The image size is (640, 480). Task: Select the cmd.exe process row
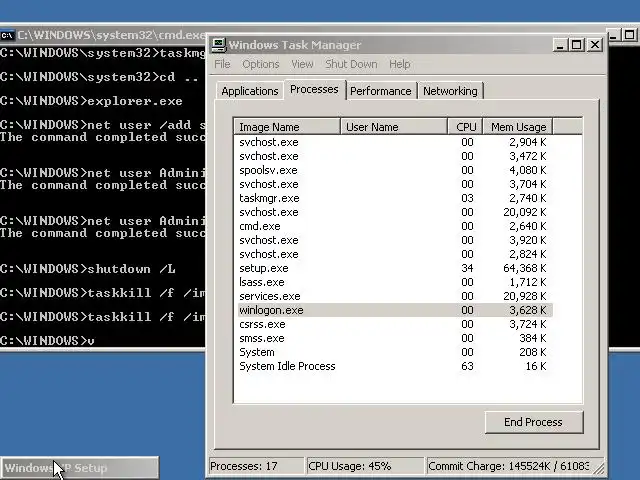click(x=395, y=226)
